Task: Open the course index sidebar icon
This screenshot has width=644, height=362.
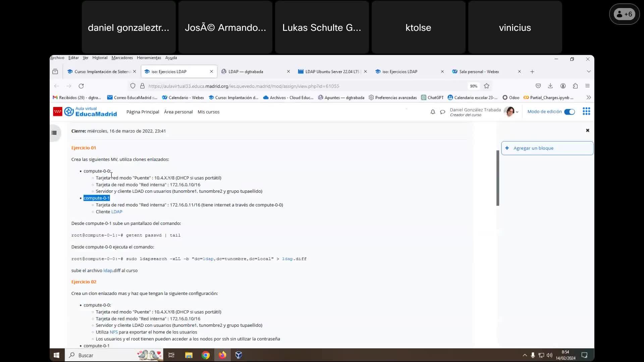Action: pyautogui.click(x=54, y=133)
